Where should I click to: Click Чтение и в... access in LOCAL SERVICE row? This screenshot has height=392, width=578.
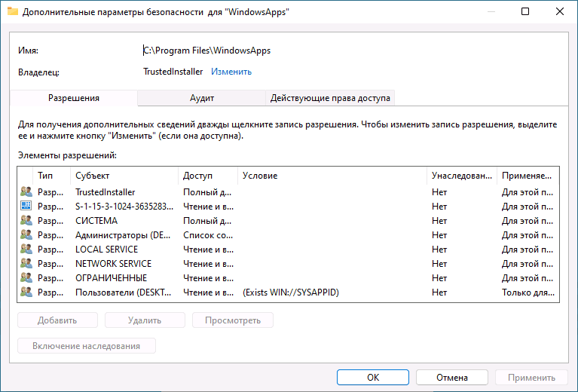(208, 250)
